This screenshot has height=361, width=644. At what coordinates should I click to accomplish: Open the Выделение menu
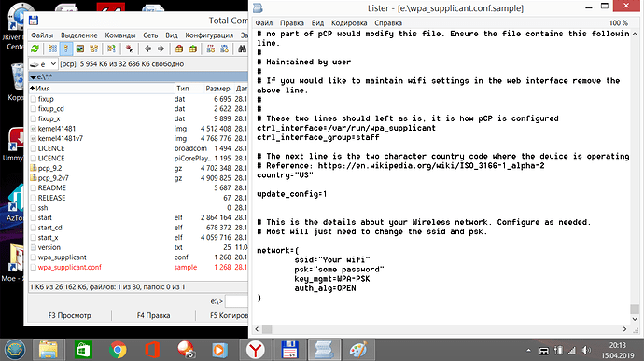coord(78,35)
